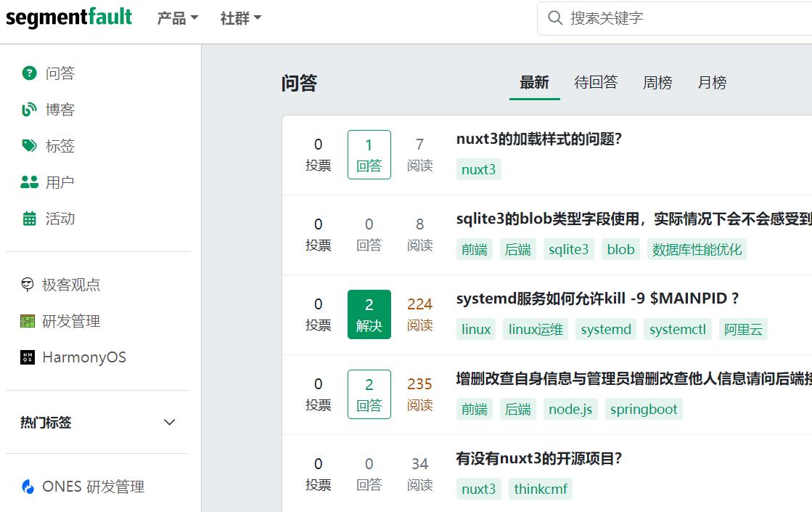This screenshot has width=812, height=512.
Task: Open the 极客观点 icon in sidebar
Action: [x=28, y=285]
